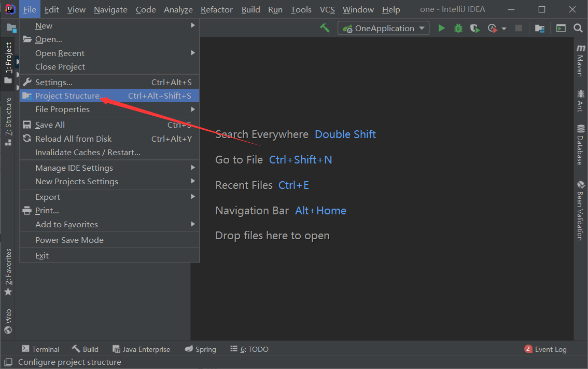
Task: Run OneApplication with the green play icon
Action: 441,28
